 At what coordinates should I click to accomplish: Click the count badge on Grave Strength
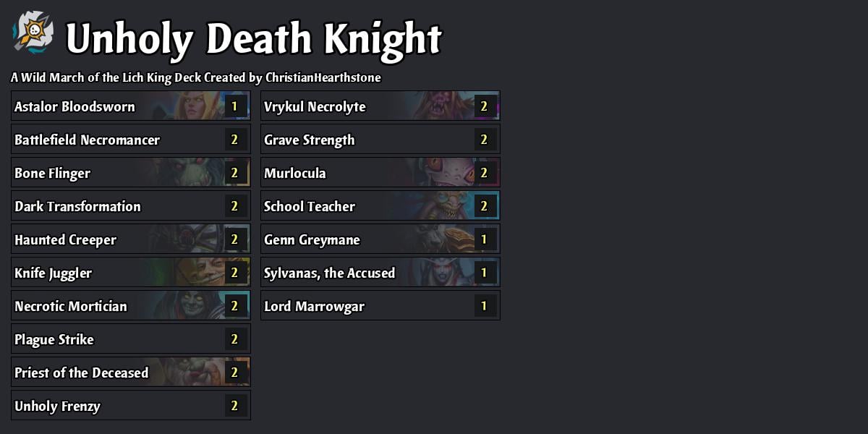pyautogui.click(x=483, y=139)
